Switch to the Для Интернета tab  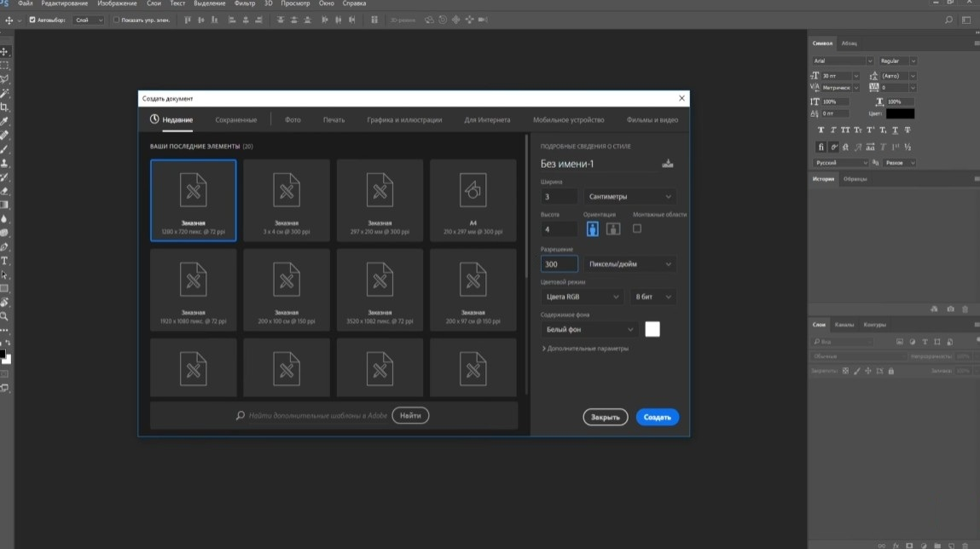pos(487,120)
